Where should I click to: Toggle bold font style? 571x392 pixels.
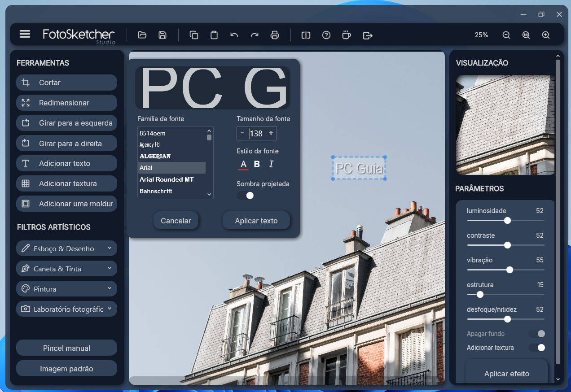pyautogui.click(x=257, y=164)
